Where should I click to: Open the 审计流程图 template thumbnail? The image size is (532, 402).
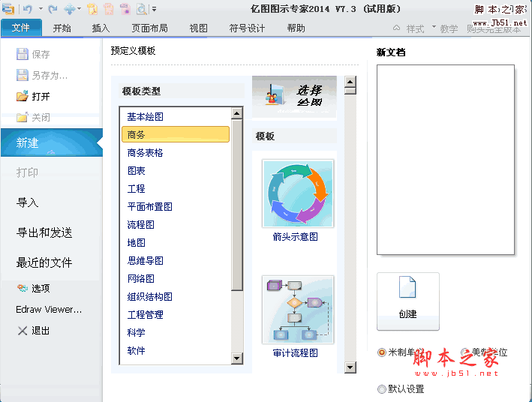[x=298, y=310]
